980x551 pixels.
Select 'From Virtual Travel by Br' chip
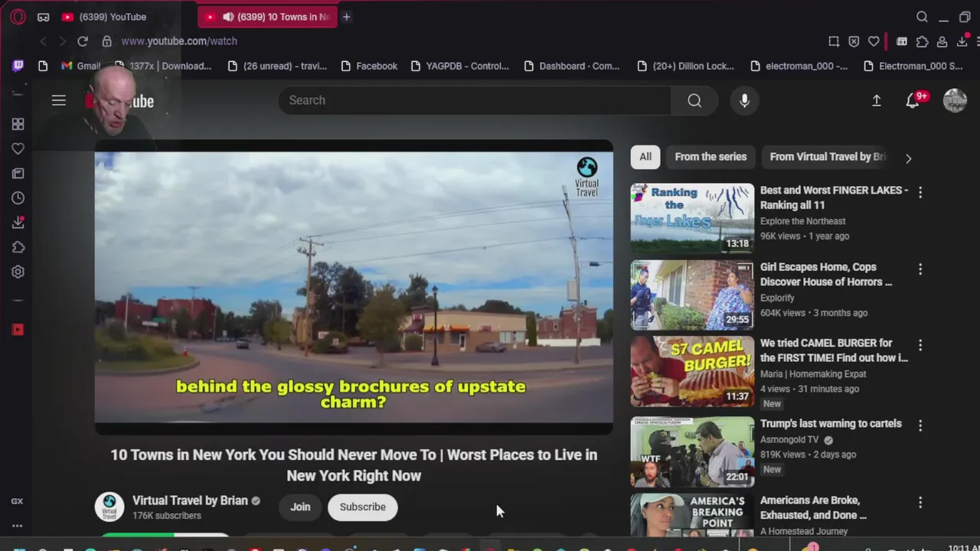tap(827, 157)
